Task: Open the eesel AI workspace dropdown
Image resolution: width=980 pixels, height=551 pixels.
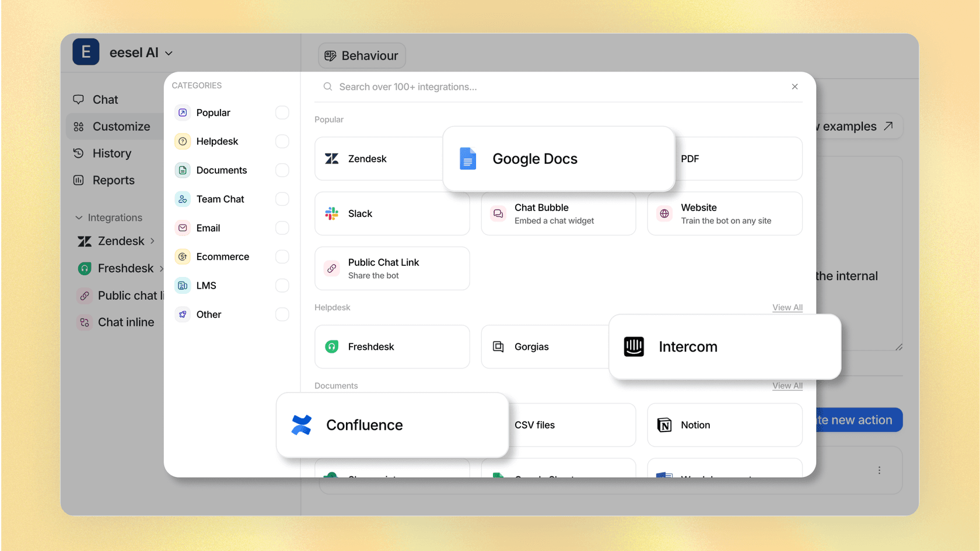Action: pyautogui.click(x=168, y=52)
